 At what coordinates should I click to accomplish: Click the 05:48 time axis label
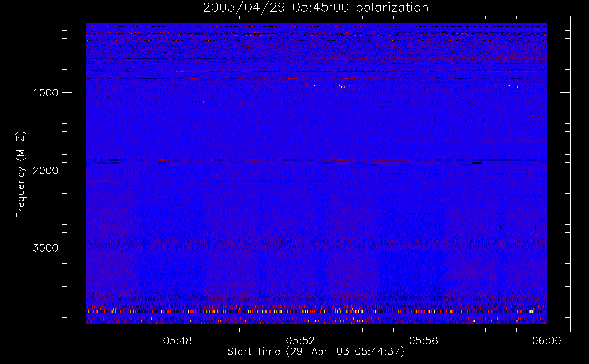(177, 341)
